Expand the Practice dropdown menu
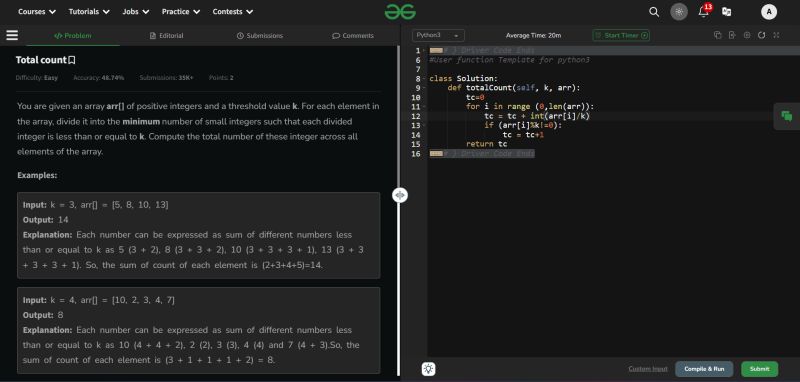 (x=181, y=11)
